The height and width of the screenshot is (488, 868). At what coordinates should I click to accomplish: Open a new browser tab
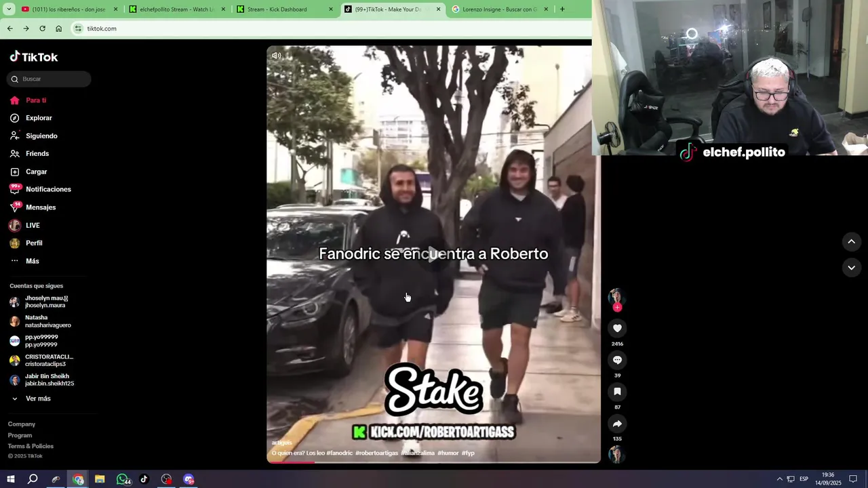click(562, 9)
